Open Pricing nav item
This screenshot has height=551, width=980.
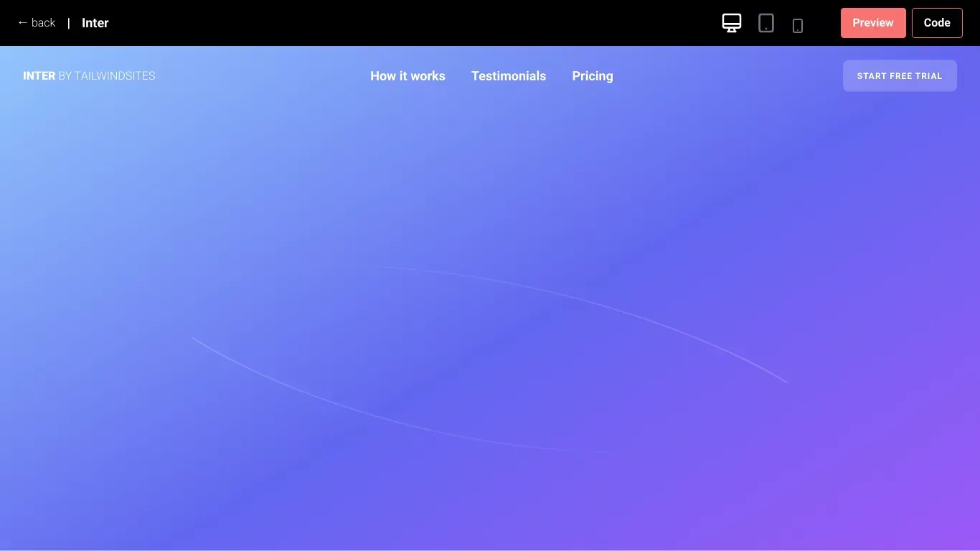click(x=593, y=76)
